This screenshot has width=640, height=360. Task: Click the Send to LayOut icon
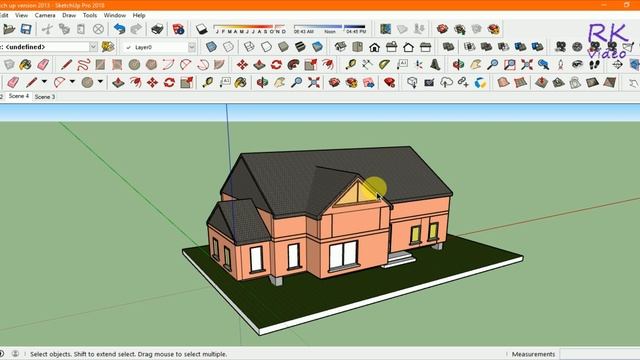[x=369, y=82]
